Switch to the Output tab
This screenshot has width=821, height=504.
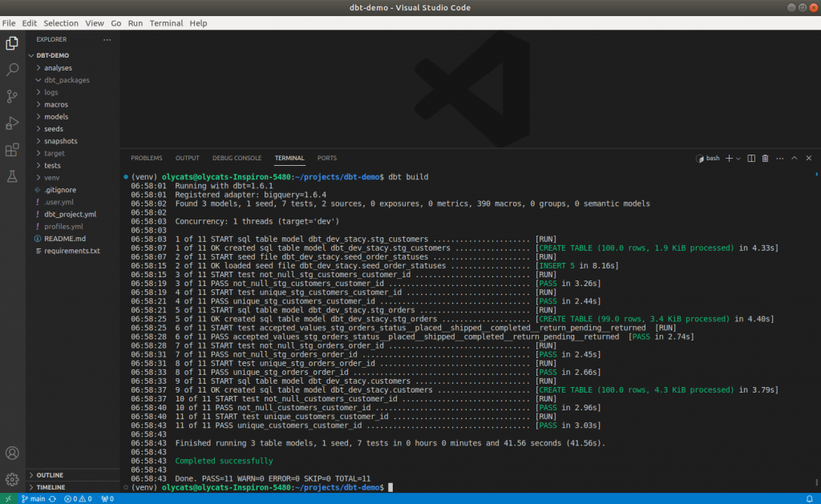(188, 158)
